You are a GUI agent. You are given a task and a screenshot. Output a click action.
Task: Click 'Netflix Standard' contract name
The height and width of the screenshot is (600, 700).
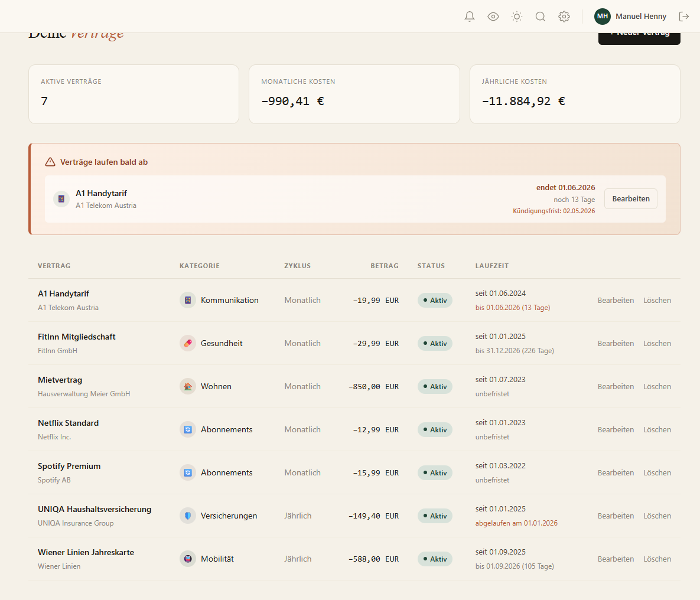tap(69, 423)
